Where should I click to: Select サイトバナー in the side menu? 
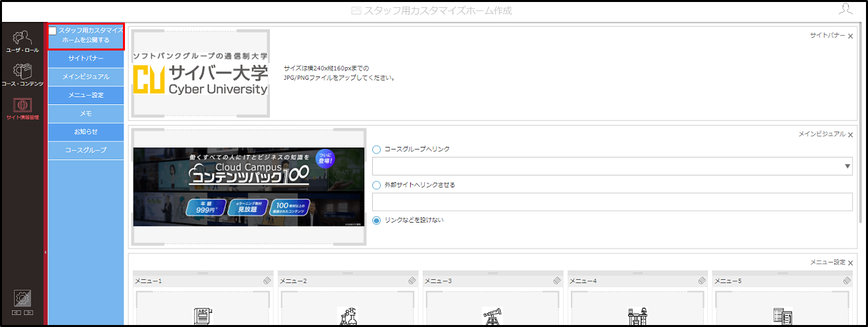[x=86, y=58]
